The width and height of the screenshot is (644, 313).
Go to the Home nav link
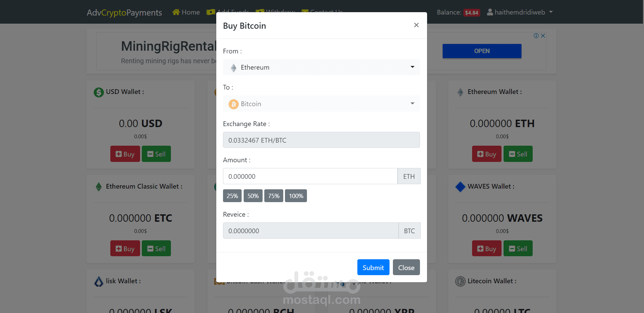click(186, 12)
